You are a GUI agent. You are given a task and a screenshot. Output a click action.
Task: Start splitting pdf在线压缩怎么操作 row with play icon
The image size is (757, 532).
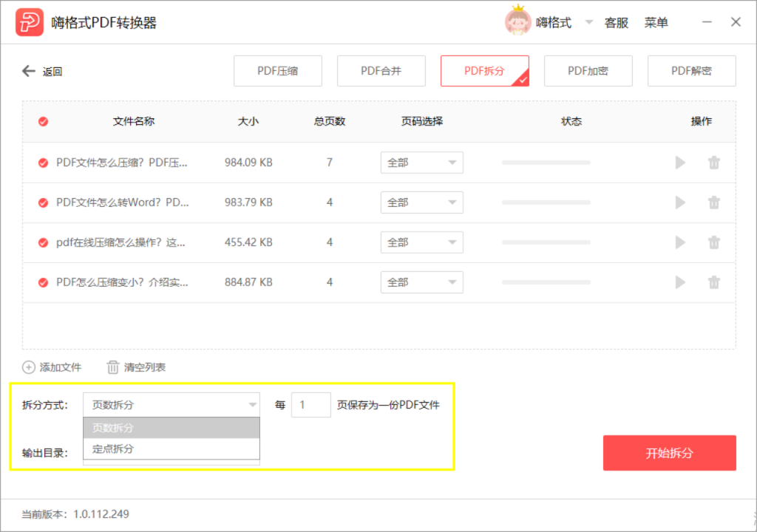(680, 242)
